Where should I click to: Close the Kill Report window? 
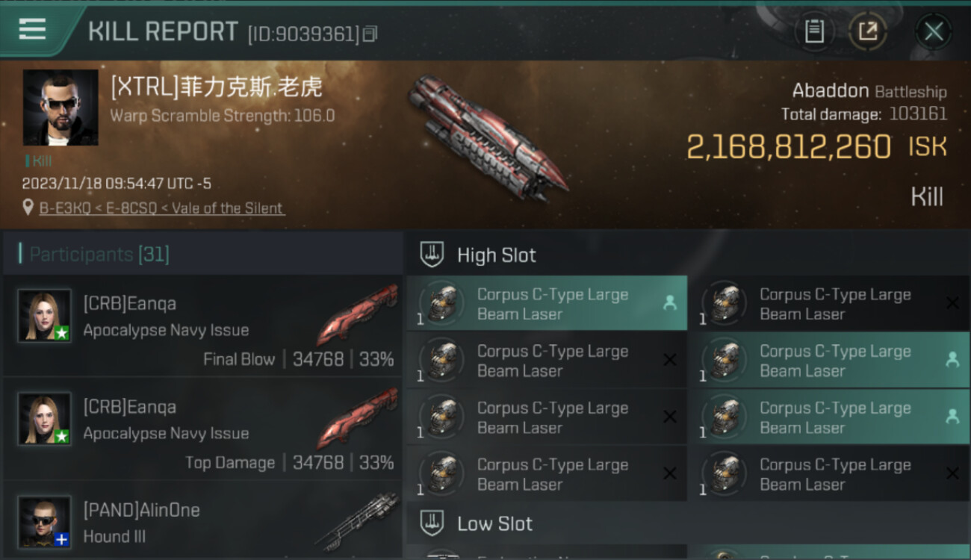coord(934,31)
